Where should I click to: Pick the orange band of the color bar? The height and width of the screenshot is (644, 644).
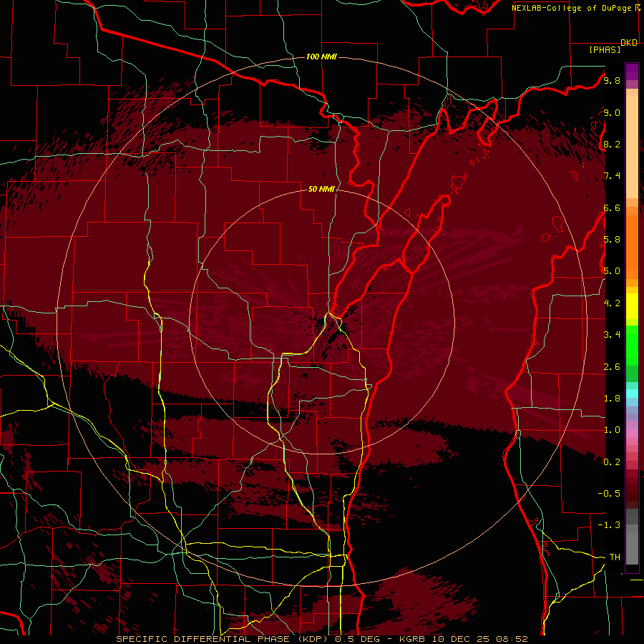click(x=632, y=246)
